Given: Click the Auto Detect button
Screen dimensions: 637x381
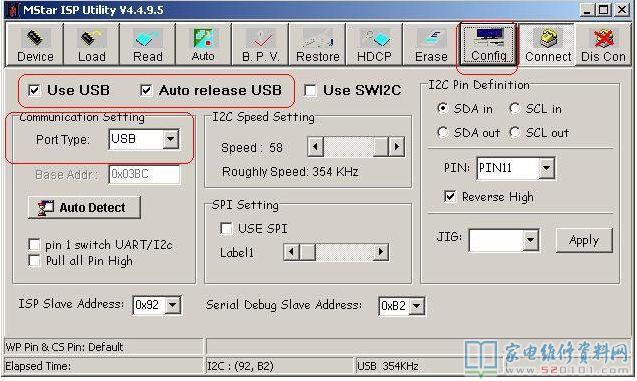Looking at the screenshot, I should pos(84,208).
